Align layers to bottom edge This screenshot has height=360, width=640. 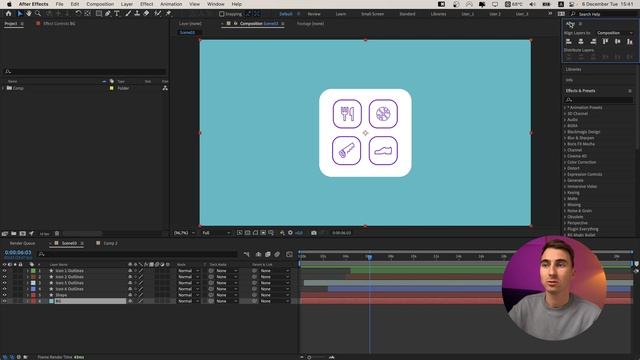(629, 41)
